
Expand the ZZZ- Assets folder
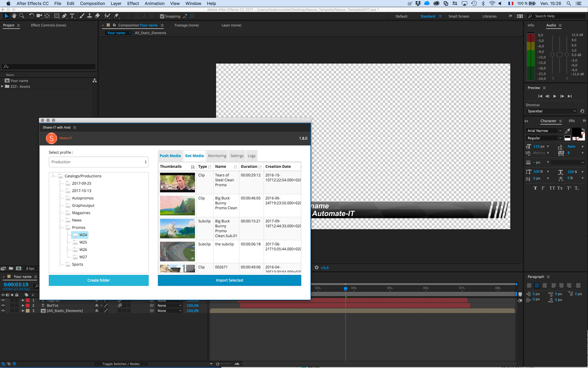point(2,86)
